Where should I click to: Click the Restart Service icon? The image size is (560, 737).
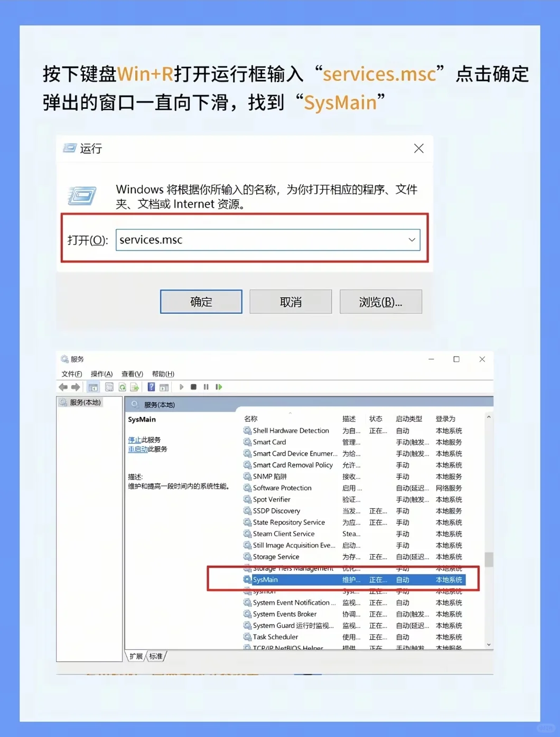pos(219,387)
